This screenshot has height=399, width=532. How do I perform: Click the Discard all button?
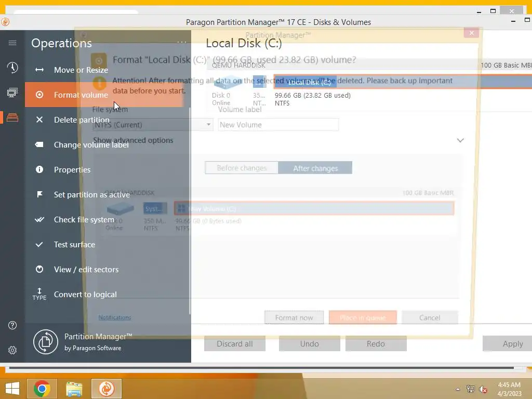(x=234, y=344)
